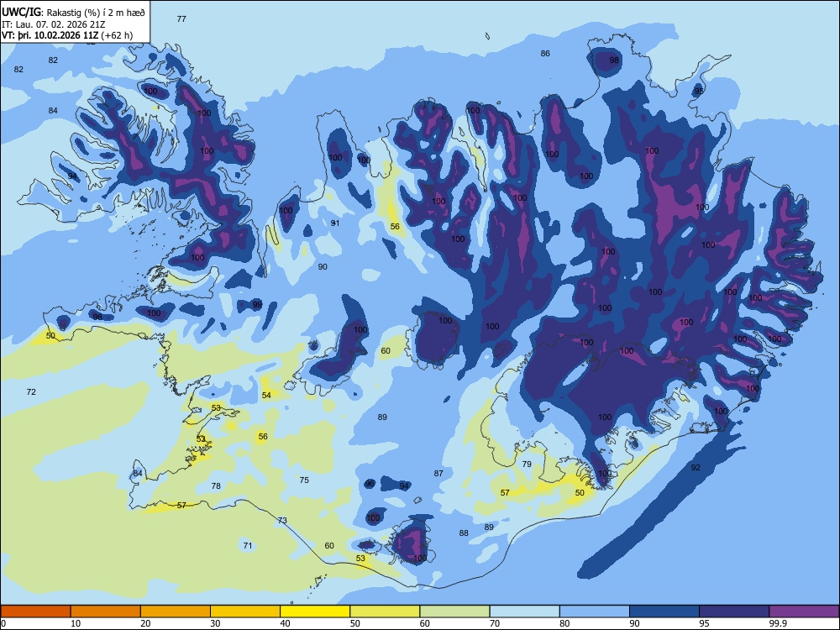Select the 30–40 amber legend swatch

click(x=245, y=612)
